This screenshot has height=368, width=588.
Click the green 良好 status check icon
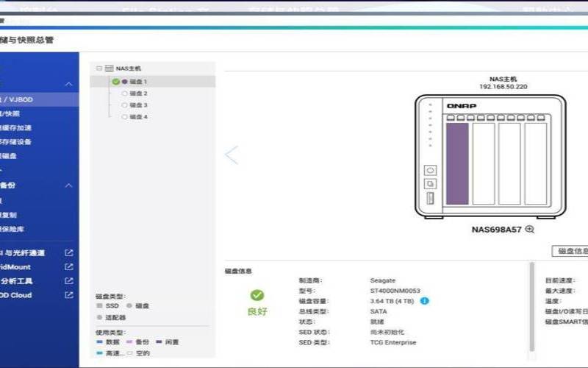pos(257,295)
